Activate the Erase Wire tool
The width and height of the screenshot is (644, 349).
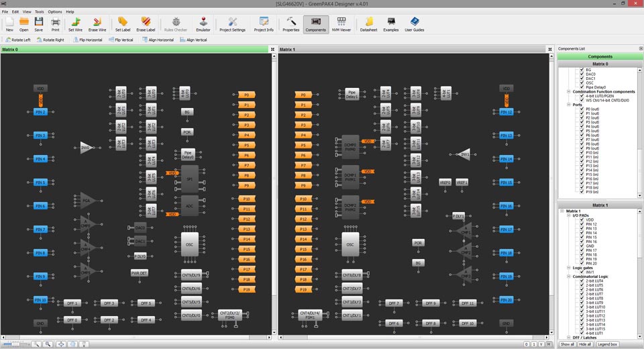tap(97, 24)
